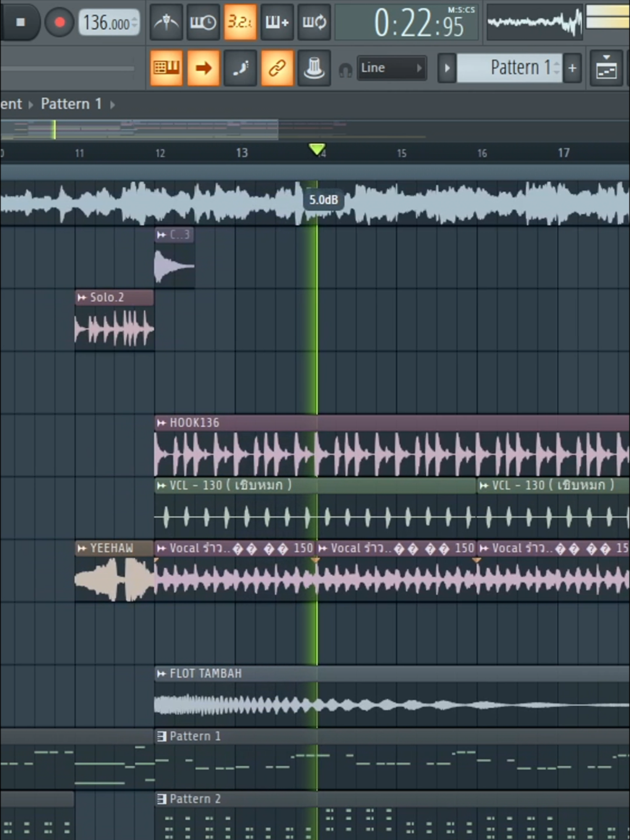Open the YEEHAW clip menu icon
This screenshot has width=630, height=840.
click(81, 549)
